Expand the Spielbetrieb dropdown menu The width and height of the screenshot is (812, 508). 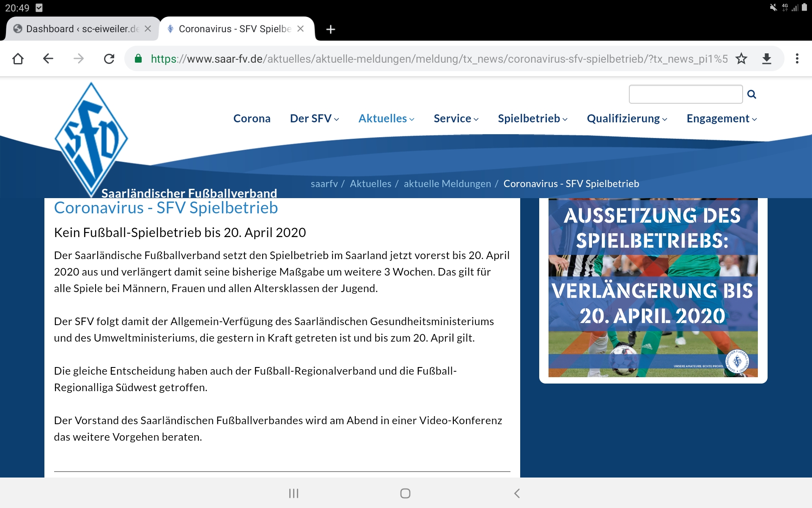[x=532, y=119]
